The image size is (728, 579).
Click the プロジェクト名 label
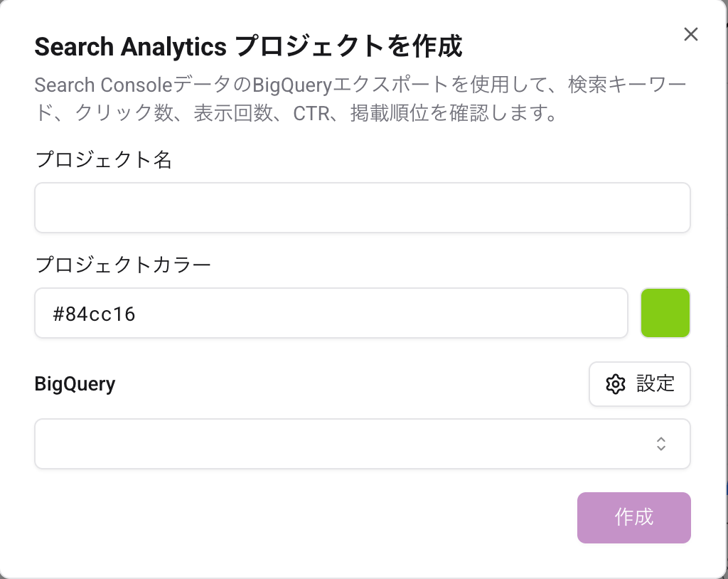click(103, 159)
